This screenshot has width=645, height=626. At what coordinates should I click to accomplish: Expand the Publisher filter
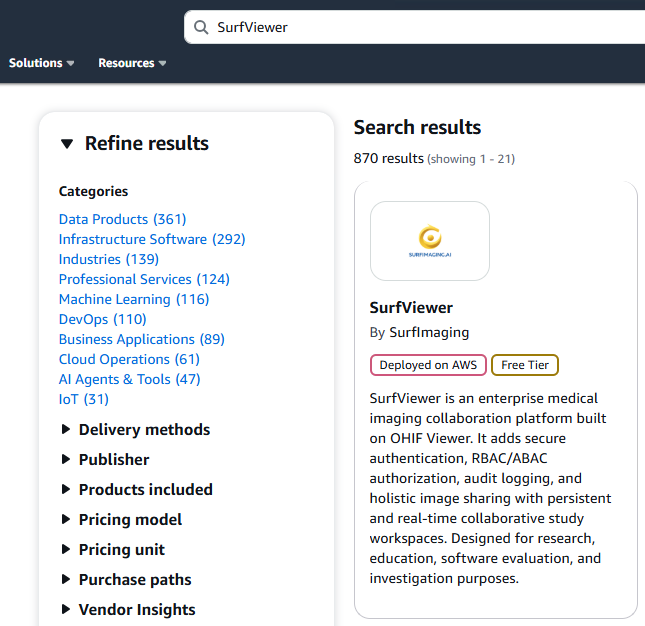[x=105, y=459]
